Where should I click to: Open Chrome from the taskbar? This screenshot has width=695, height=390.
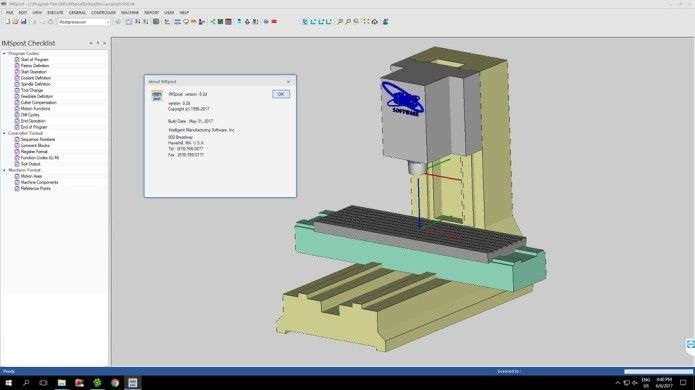point(115,383)
